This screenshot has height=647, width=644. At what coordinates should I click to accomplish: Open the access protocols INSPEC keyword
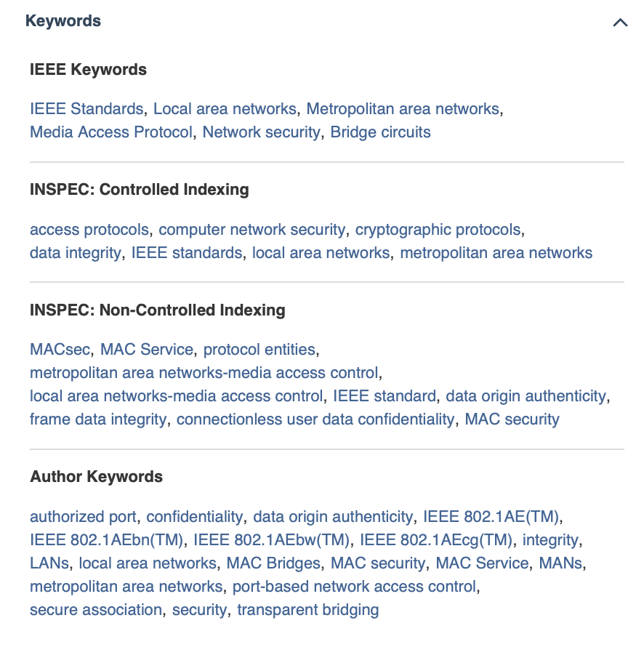88,229
